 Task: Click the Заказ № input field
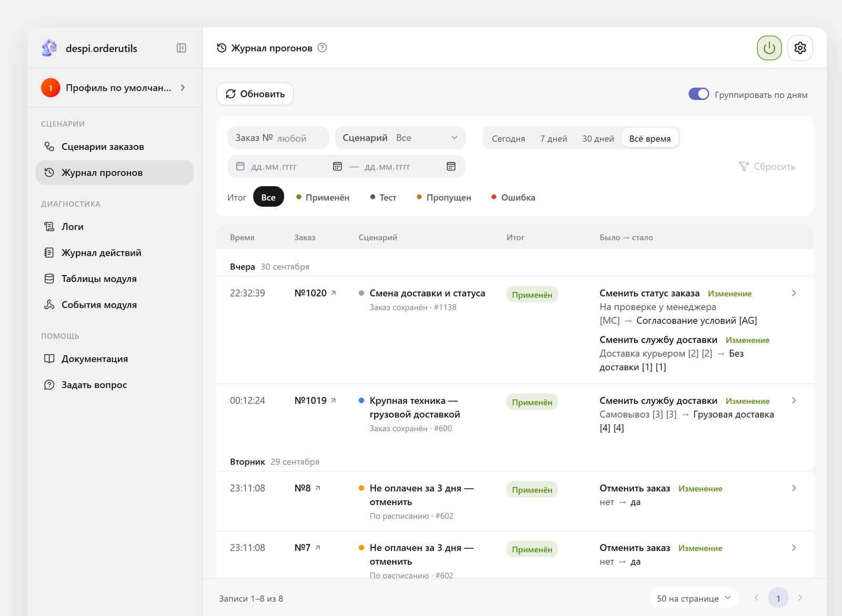[278, 138]
